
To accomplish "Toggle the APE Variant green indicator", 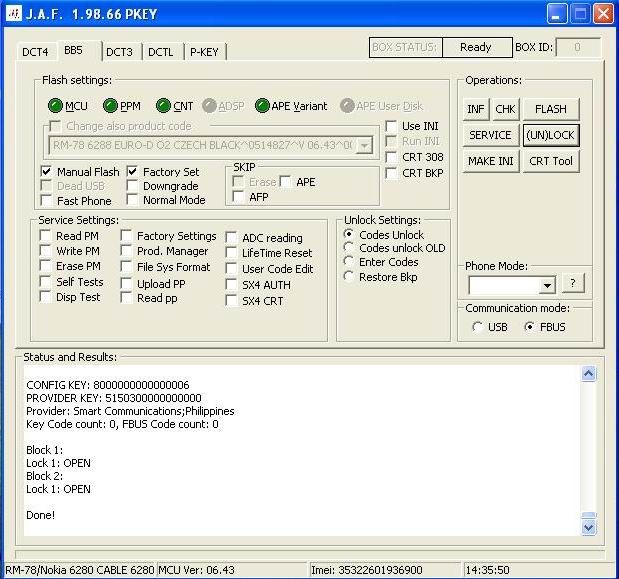I will click(263, 106).
